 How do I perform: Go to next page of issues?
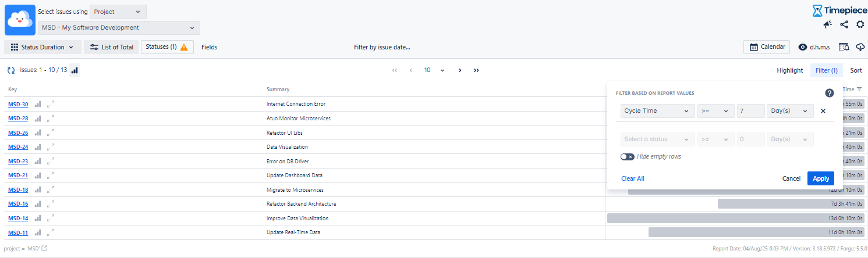point(460,70)
